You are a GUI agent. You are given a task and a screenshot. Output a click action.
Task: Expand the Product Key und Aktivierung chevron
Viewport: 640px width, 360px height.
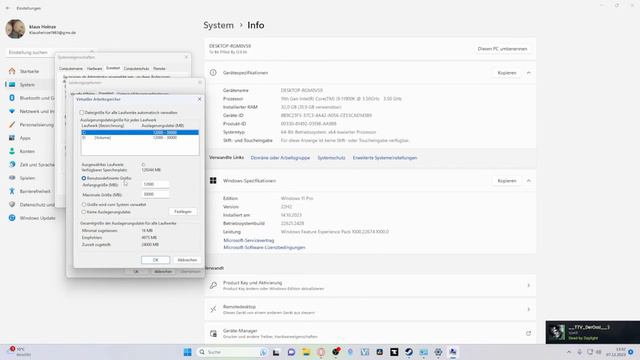pos(529,285)
